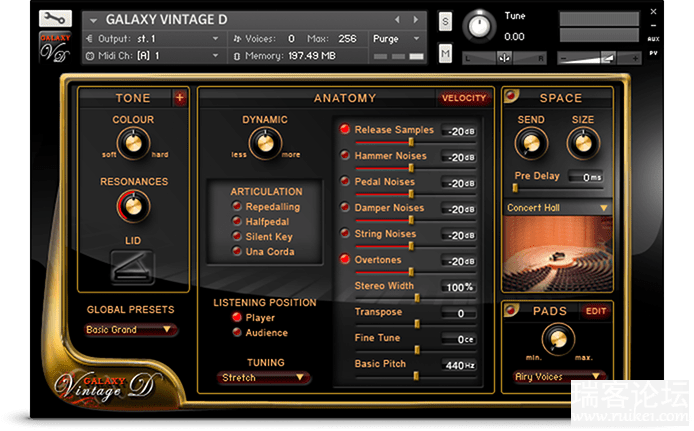Click the PADS min-max knob

tap(558, 340)
